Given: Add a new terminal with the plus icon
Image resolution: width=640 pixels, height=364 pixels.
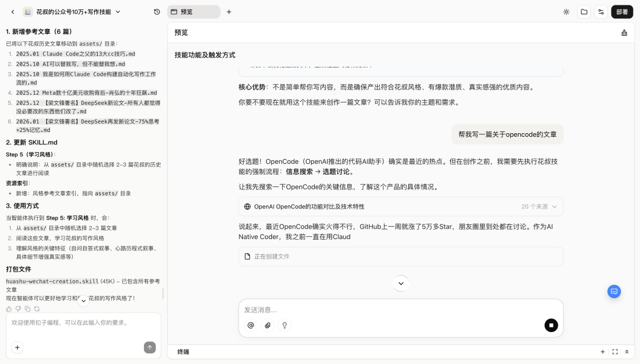Looking at the screenshot, I should pos(603,352).
